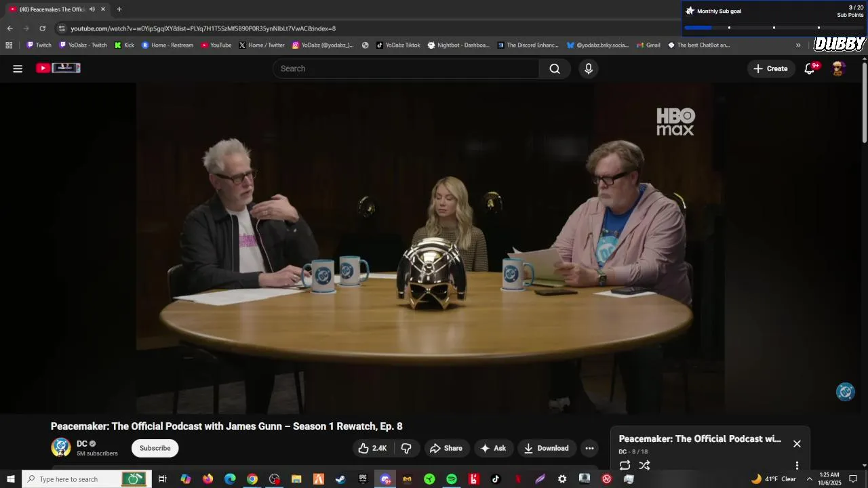Open the DC channel avatar
Image resolution: width=868 pixels, height=488 pixels.
(61, 447)
